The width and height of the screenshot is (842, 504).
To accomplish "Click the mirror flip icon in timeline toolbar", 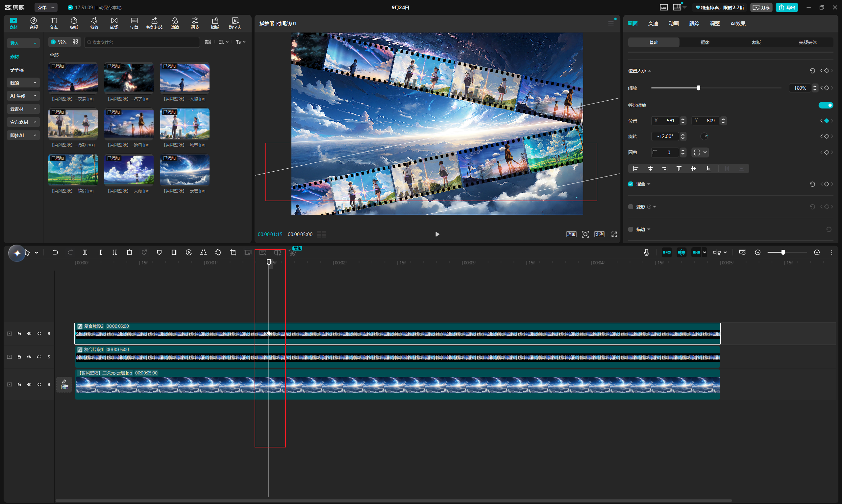I will tap(203, 252).
